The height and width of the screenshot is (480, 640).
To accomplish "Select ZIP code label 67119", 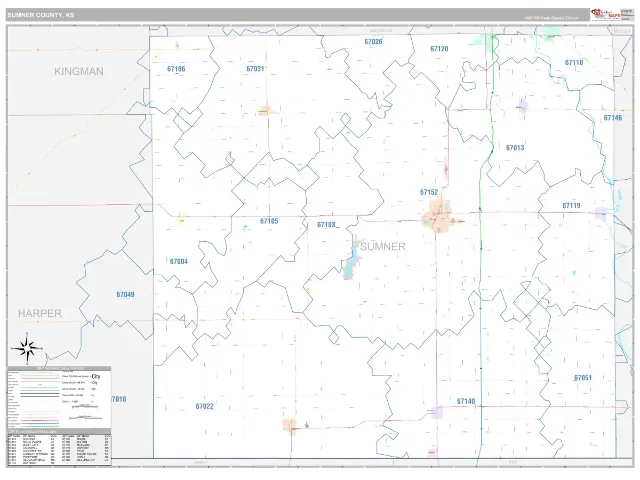I will coord(571,206).
